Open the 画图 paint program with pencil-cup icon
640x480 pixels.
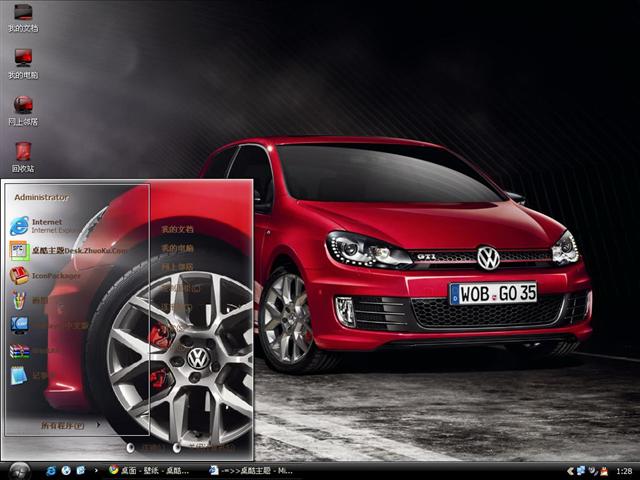[x=29, y=300]
